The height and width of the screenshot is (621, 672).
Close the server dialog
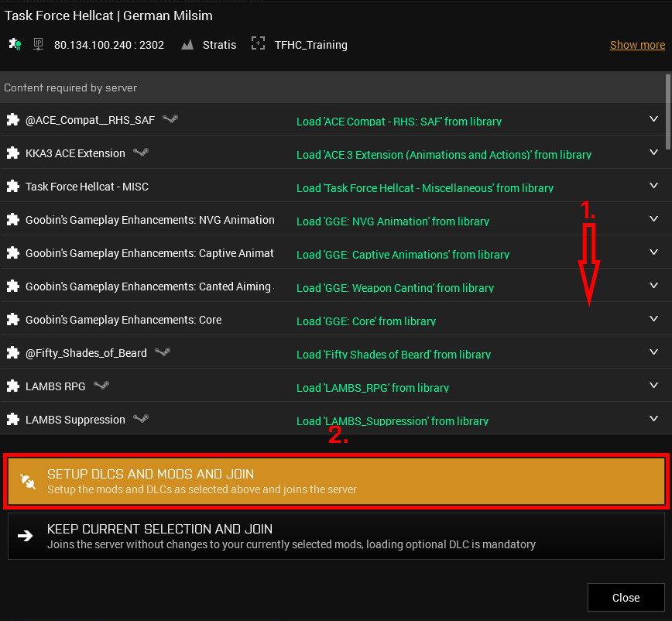tap(626, 598)
